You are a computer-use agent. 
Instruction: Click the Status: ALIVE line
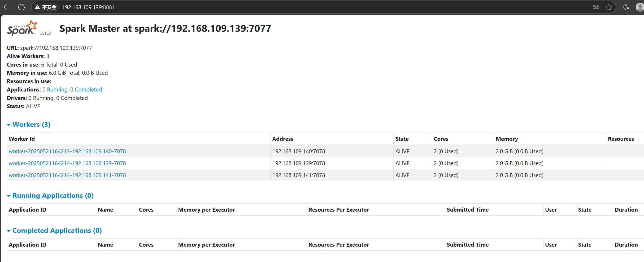(x=23, y=106)
